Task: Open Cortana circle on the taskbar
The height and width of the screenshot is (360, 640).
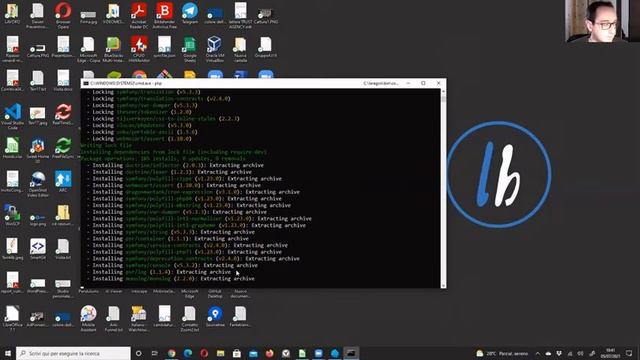Action: click(138, 353)
